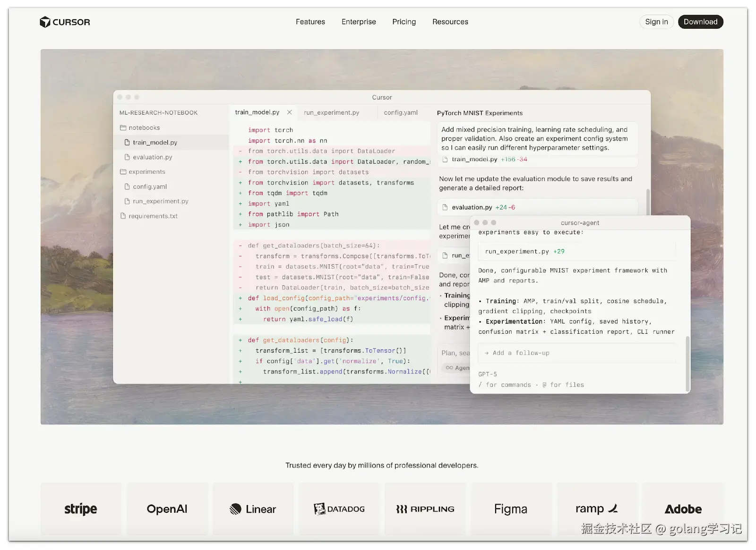This screenshot has width=756, height=550.
Task: Click the Ramp logo card
Action: (597, 509)
